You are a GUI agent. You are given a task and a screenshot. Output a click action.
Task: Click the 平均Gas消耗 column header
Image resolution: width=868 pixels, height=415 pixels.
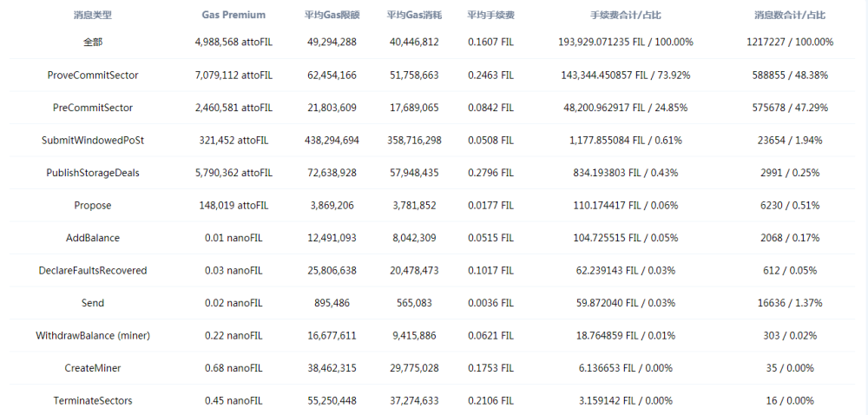point(414,15)
